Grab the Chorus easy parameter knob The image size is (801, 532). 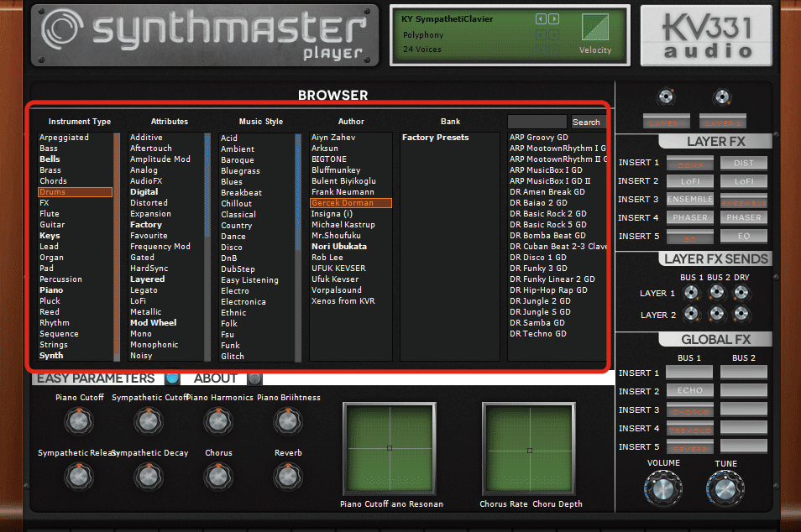[x=218, y=477]
